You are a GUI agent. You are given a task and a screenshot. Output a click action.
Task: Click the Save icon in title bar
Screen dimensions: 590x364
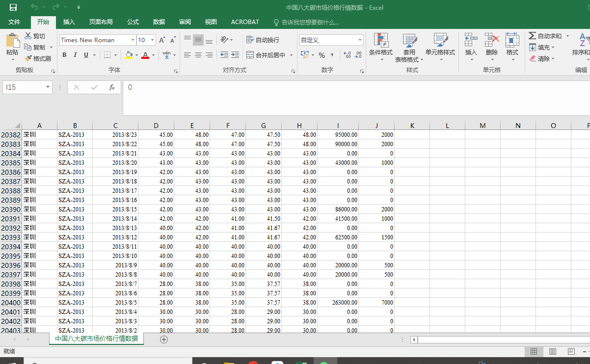(x=13, y=7)
